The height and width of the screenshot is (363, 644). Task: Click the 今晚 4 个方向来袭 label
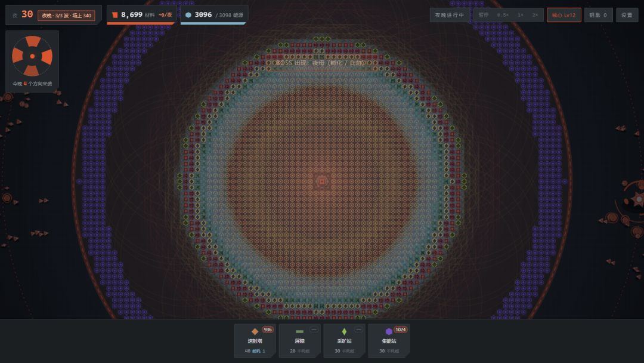coord(32,84)
